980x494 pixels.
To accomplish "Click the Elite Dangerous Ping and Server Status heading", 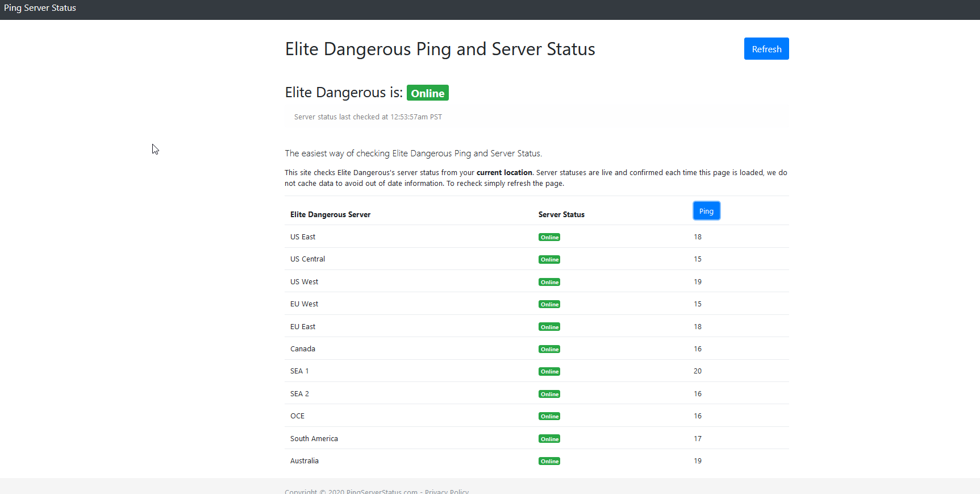I will [x=440, y=49].
